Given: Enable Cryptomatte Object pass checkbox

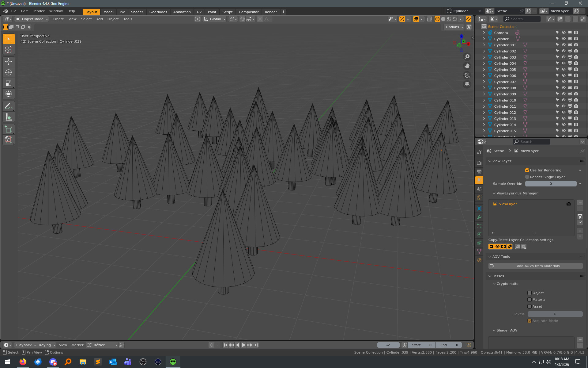Looking at the screenshot, I should 530,293.
